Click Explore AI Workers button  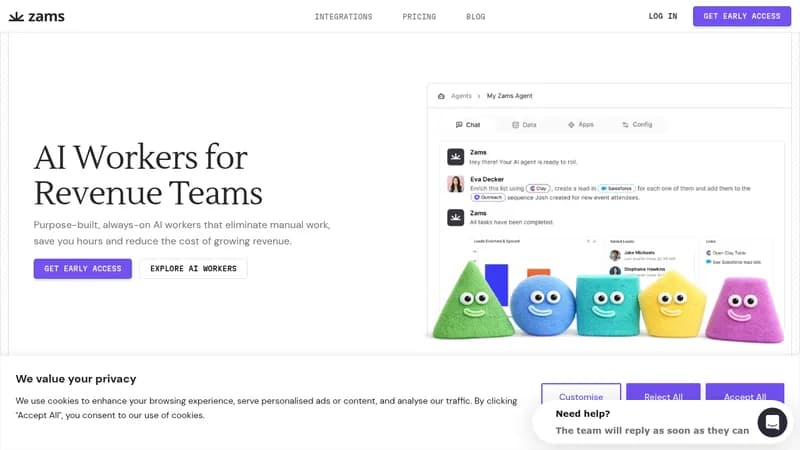(193, 268)
